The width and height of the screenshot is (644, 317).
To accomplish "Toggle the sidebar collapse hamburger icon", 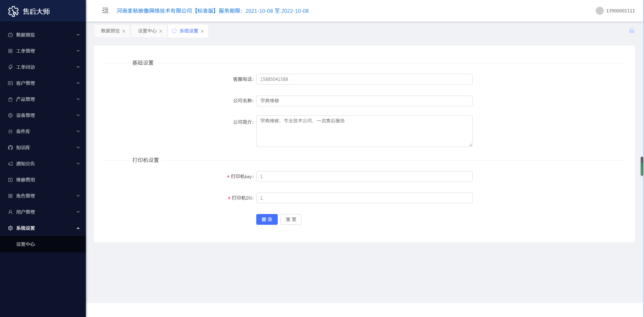I will coord(105,10).
